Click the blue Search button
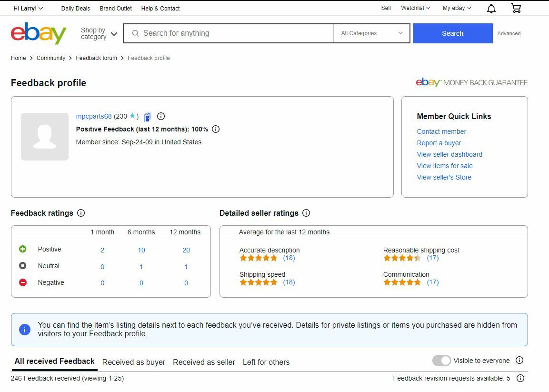549x392 pixels. coord(452,33)
